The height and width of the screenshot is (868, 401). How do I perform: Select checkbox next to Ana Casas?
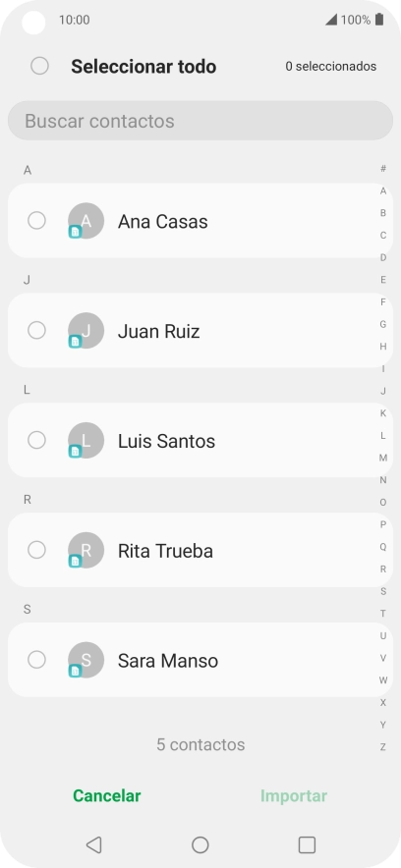coord(36,220)
